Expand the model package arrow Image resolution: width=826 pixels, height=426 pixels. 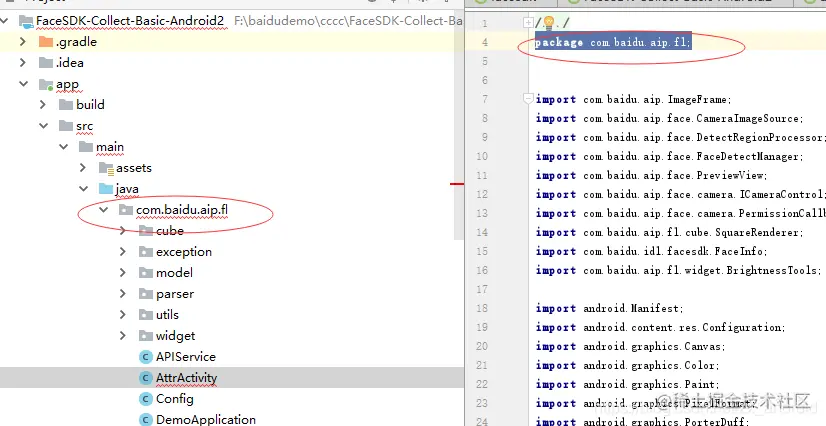tap(123, 273)
